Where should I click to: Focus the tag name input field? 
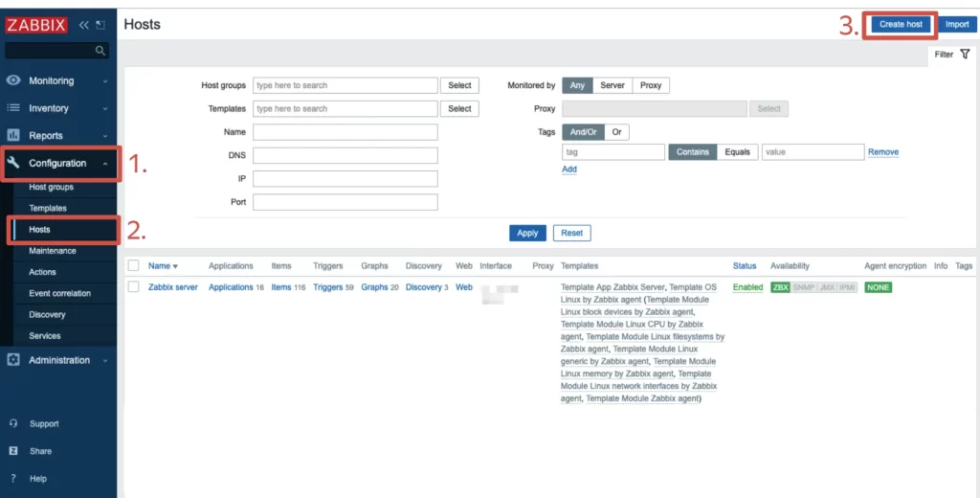click(x=613, y=152)
